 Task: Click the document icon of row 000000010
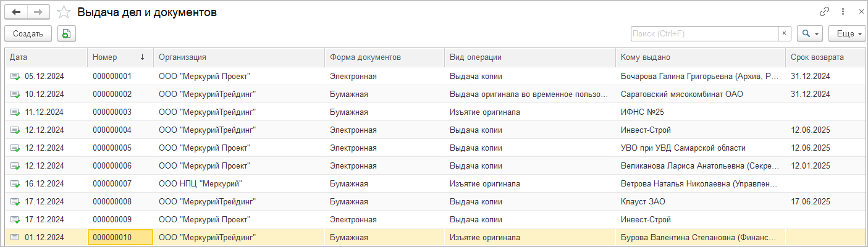click(15, 237)
